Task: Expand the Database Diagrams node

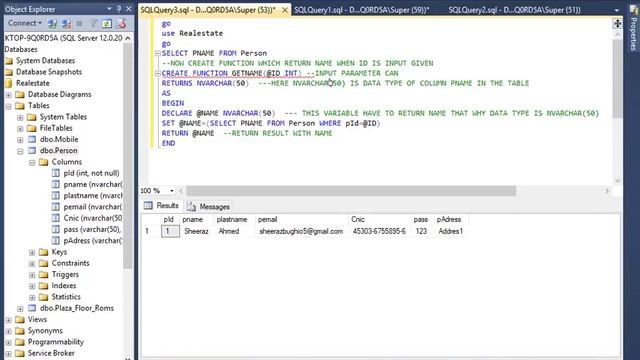Action: (x=9, y=95)
